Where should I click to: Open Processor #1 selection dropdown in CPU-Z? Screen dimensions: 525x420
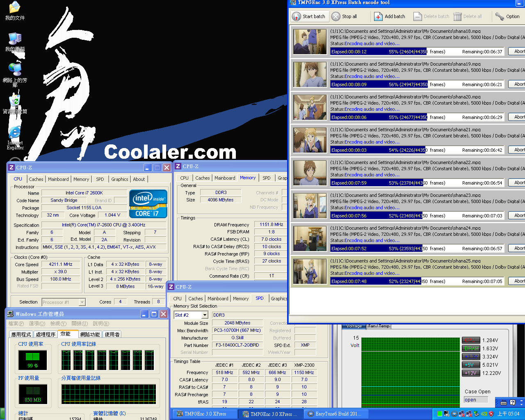pyautogui.click(x=82, y=302)
